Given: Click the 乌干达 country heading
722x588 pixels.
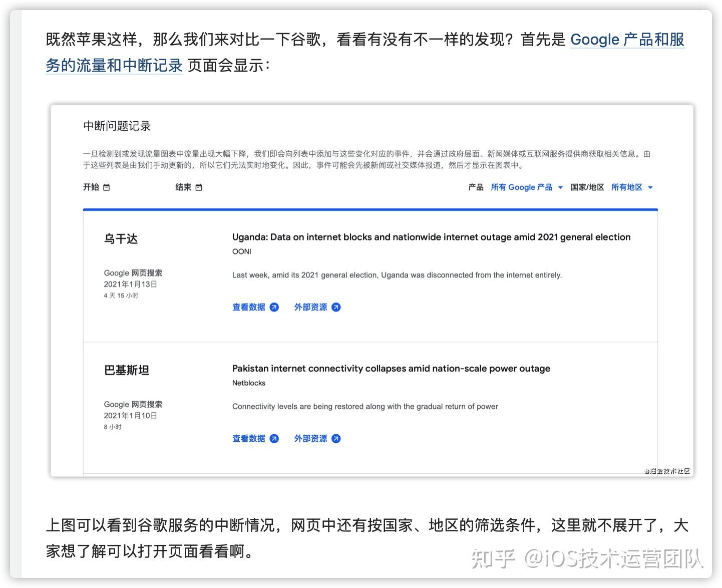Looking at the screenshot, I should click(x=121, y=239).
